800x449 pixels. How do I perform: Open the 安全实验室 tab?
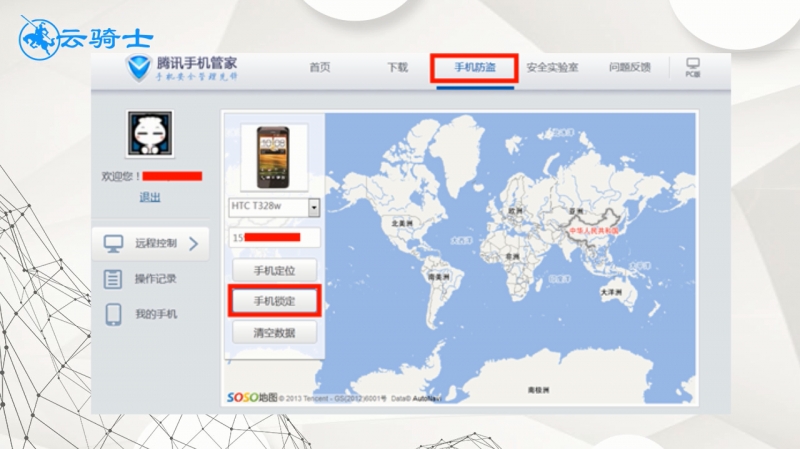click(x=553, y=67)
